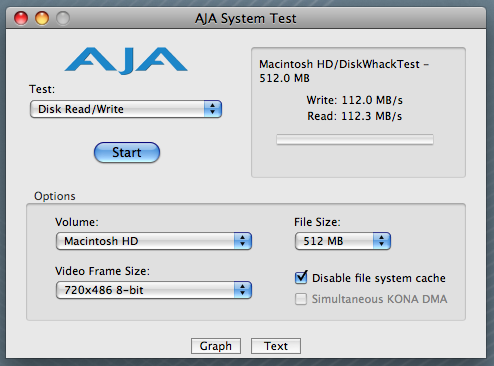Click the Video Frame Size: label
Image resolution: width=494 pixels, height=366 pixels.
coord(102,271)
